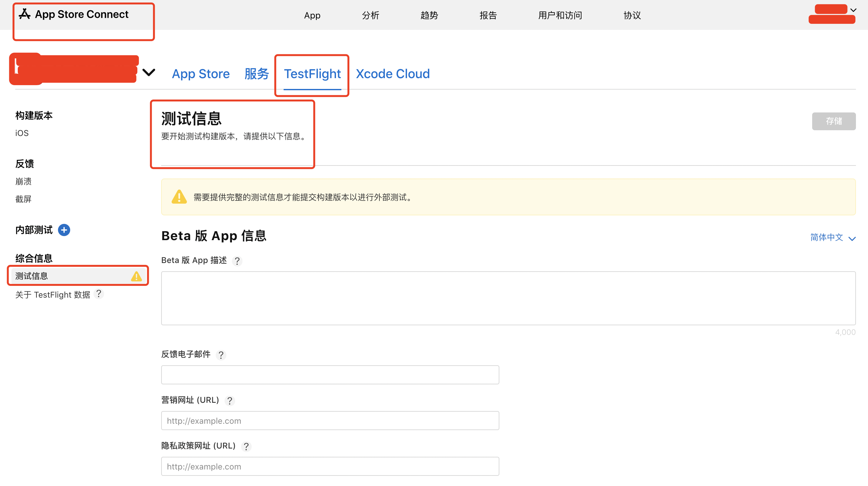This screenshot has height=486, width=868.
Task: Show help for 隐私政策网址 (URL)
Action: 246,447
